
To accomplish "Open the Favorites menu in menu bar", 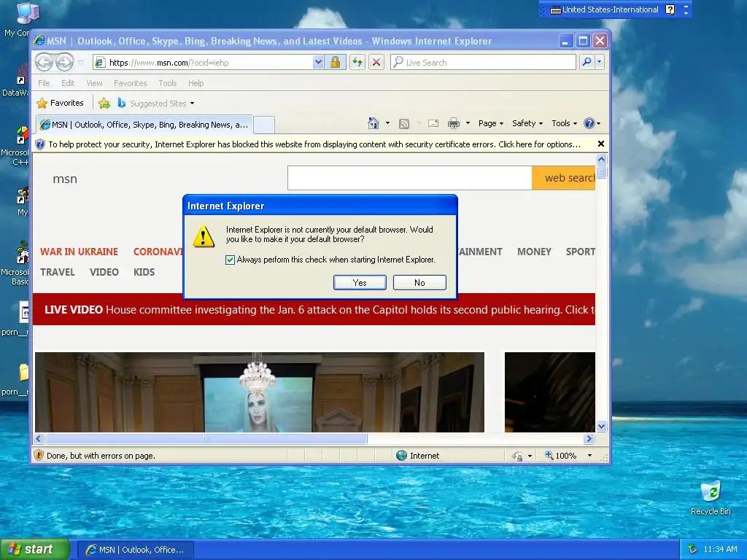I will [x=130, y=83].
